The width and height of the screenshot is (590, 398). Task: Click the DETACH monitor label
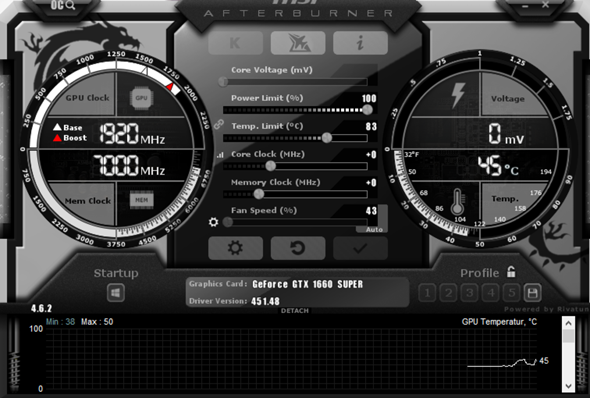click(295, 311)
